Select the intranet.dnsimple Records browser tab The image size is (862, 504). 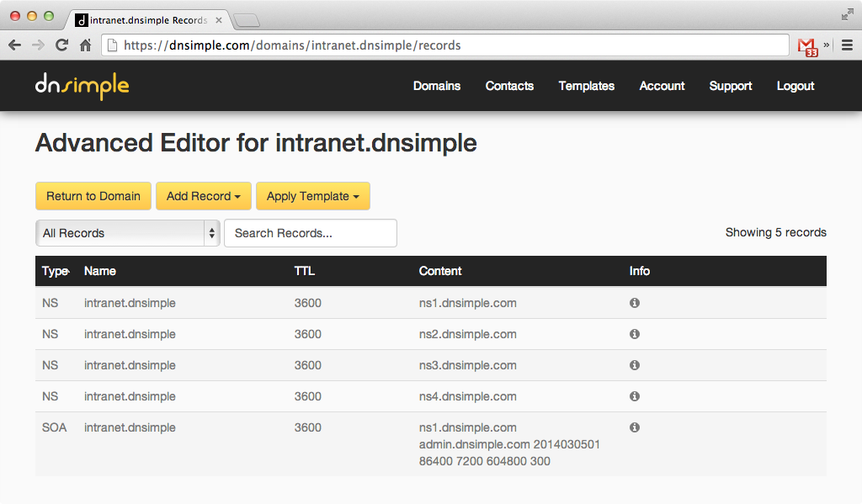[x=148, y=20]
